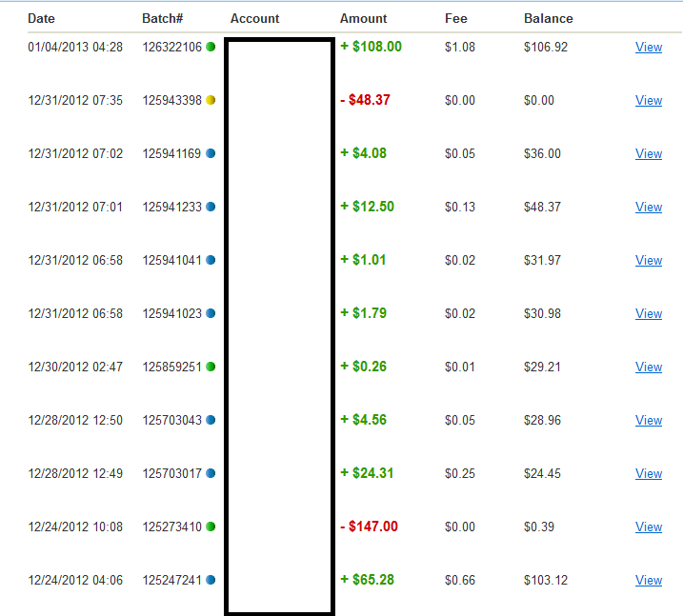Open View link for the -$48.37 transaction
Screen dimensions: 683x616
point(648,100)
